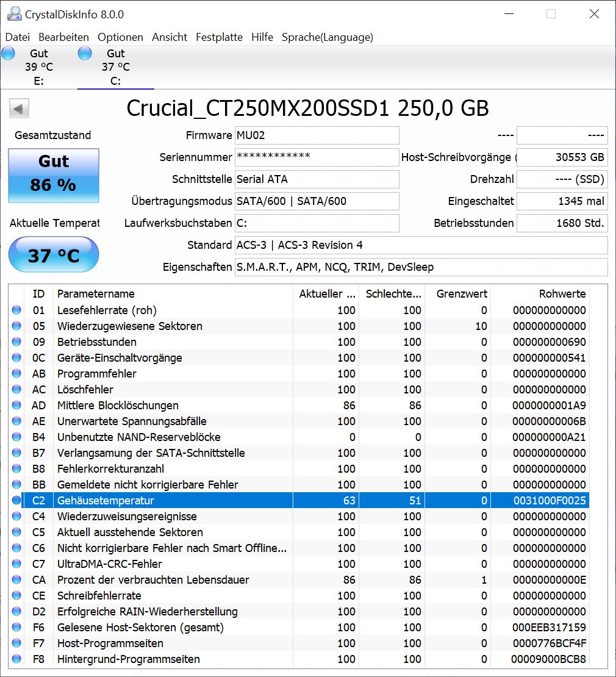
Task: Click status dot of Unbenutzte NAND-Reserveblöcke row
Action: (x=16, y=437)
